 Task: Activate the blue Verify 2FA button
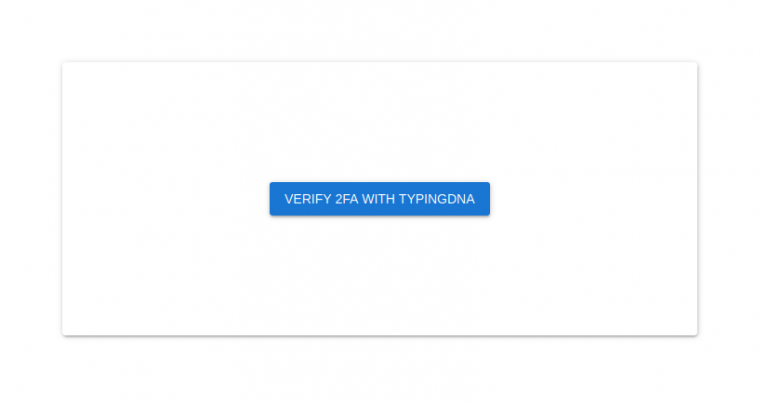380,199
